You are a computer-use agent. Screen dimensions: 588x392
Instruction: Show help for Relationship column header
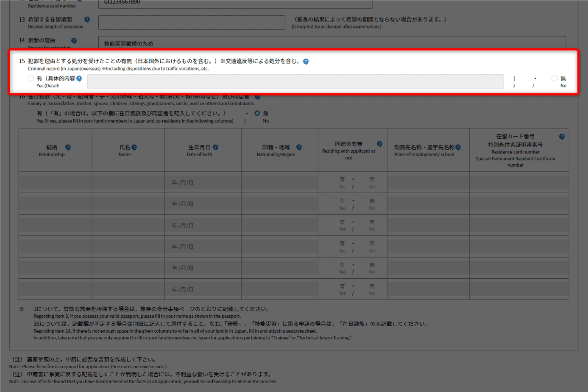click(x=68, y=147)
